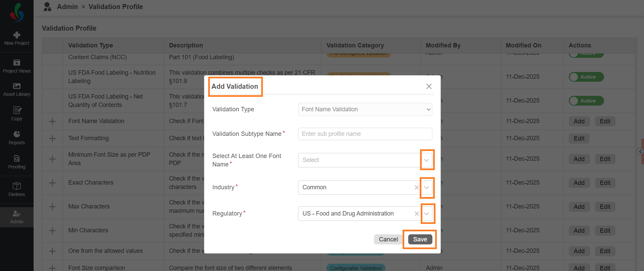This screenshot has width=644, height=271.
Task: Expand the Exact Characters row
Action: 52,183
